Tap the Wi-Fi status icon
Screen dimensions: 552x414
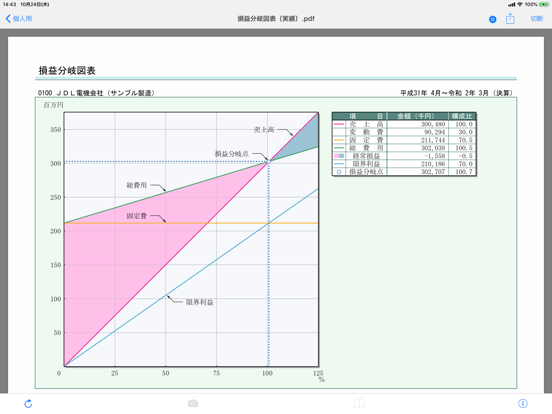point(520,5)
